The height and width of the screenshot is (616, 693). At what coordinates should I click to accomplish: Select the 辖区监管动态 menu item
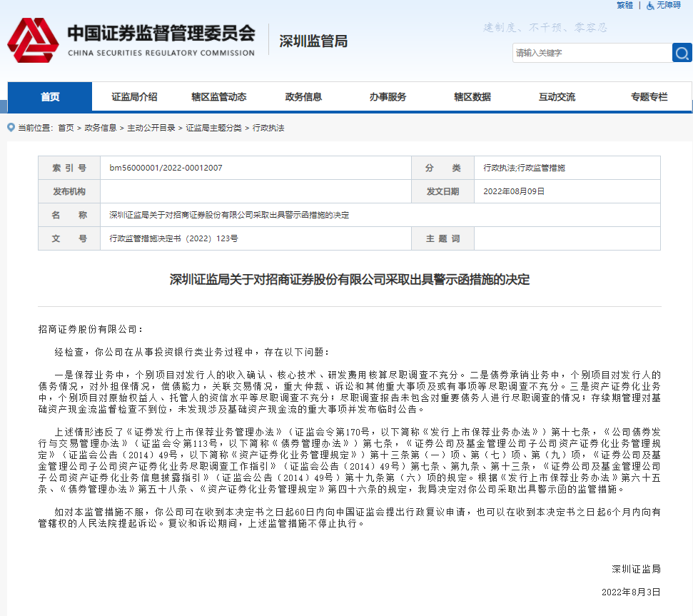[x=218, y=97]
